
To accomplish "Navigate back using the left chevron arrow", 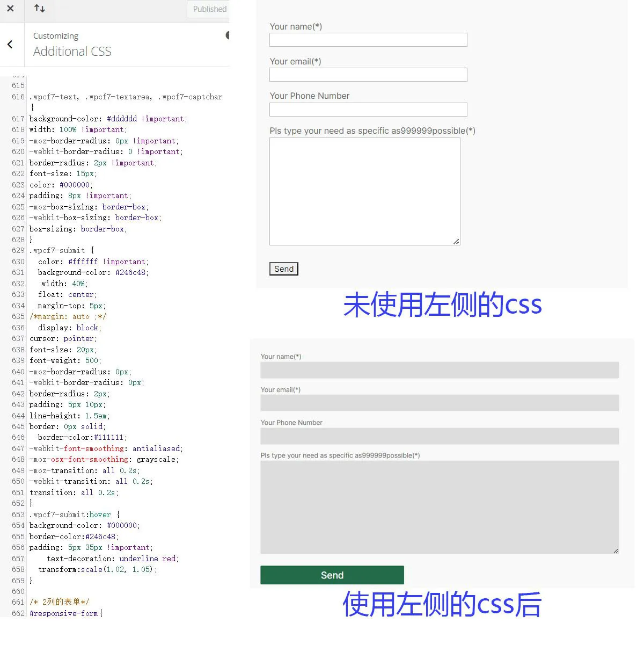I will click(x=11, y=45).
